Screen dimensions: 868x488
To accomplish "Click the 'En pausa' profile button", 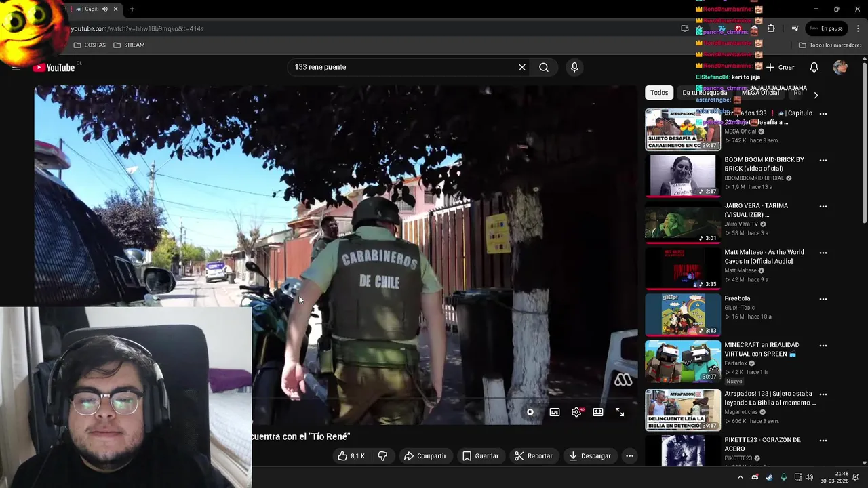I will [x=825, y=28].
